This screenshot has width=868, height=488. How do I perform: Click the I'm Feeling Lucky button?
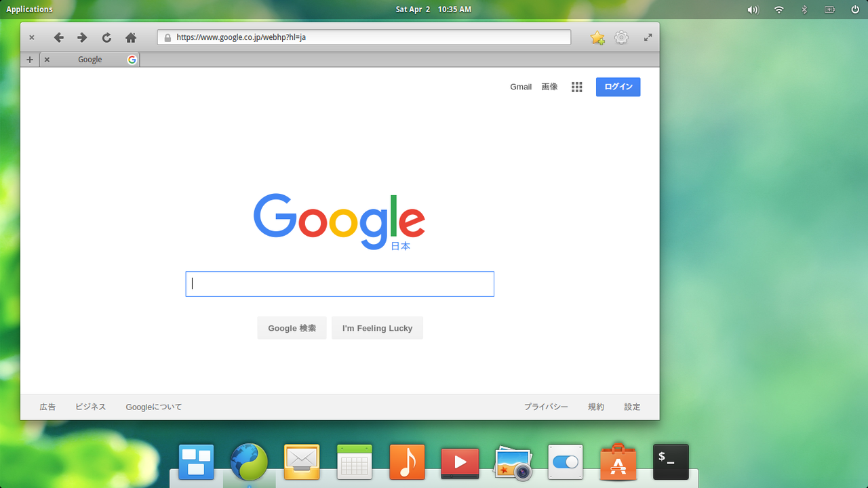[x=377, y=328]
